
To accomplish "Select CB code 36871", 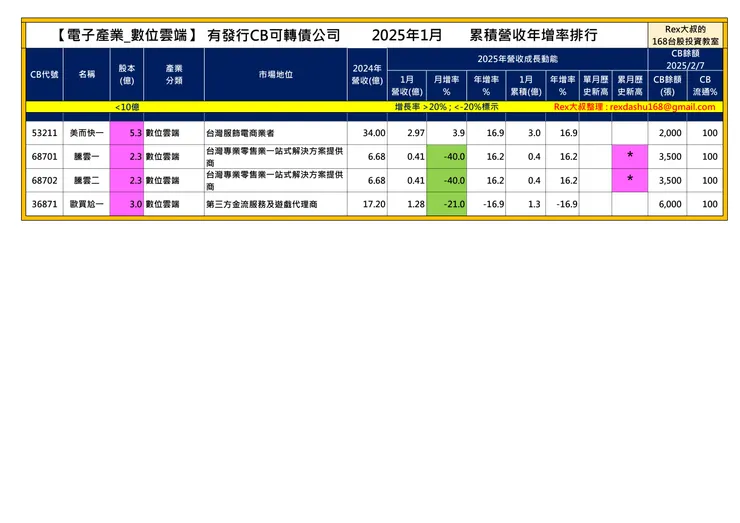I will point(44,204).
